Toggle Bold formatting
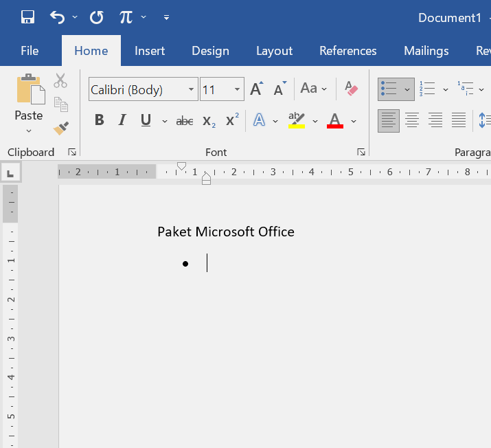 click(x=100, y=121)
